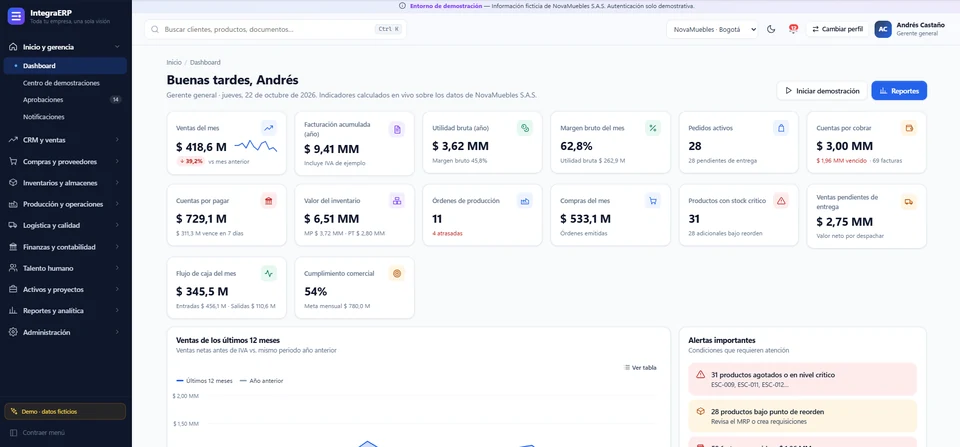The image size is (960, 447).
Task: Click the Cambiar perfil button
Action: point(838,29)
